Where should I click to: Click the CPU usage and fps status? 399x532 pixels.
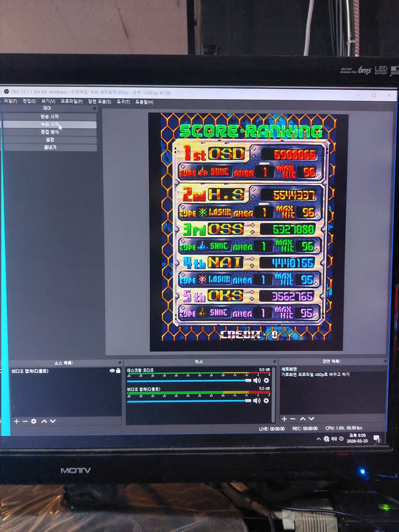[x=344, y=428]
